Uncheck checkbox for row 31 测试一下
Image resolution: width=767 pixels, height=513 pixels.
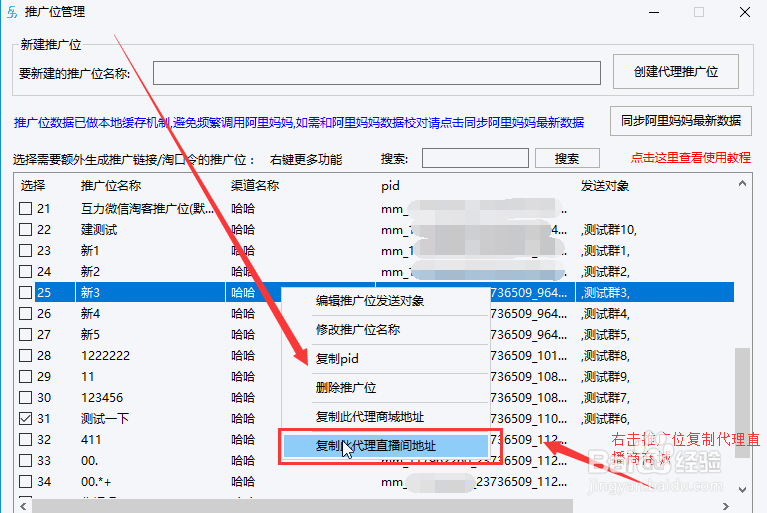[x=25, y=419]
